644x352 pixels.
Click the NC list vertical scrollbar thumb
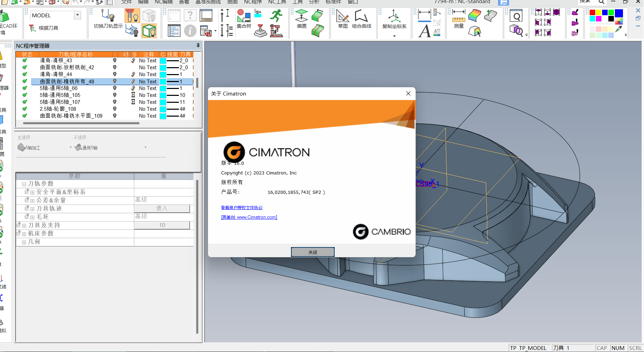coord(197,83)
